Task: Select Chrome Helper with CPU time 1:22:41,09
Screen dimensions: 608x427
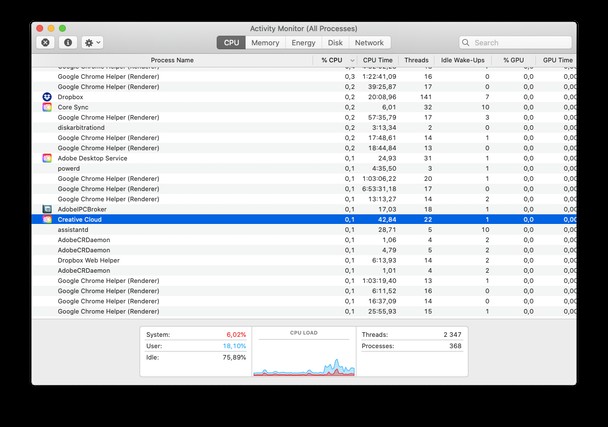Action: 304,76
